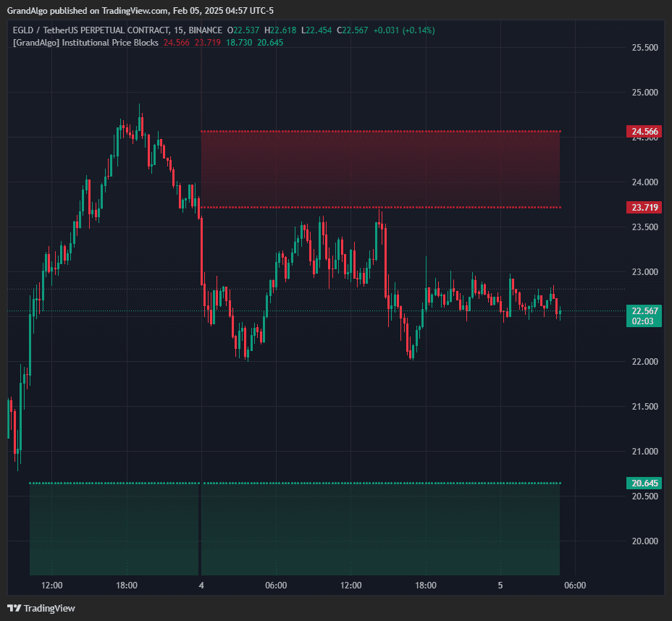
Task: Click the TradingView wordmark link
Action: click(48, 608)
